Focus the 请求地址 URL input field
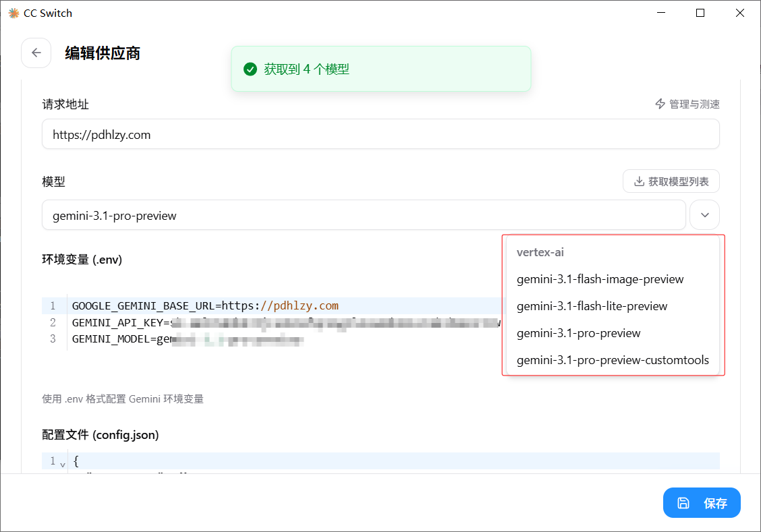 [380, 134]
